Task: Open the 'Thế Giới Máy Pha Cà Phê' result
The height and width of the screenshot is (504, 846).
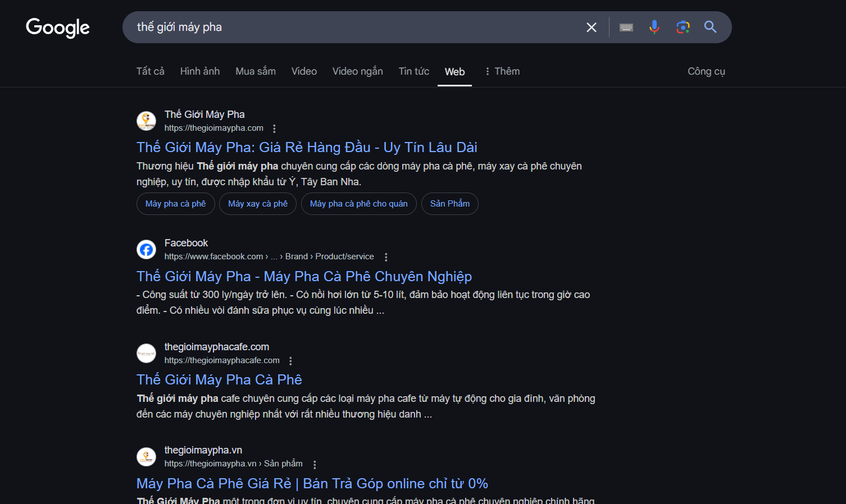Action: tap(219, 380)
